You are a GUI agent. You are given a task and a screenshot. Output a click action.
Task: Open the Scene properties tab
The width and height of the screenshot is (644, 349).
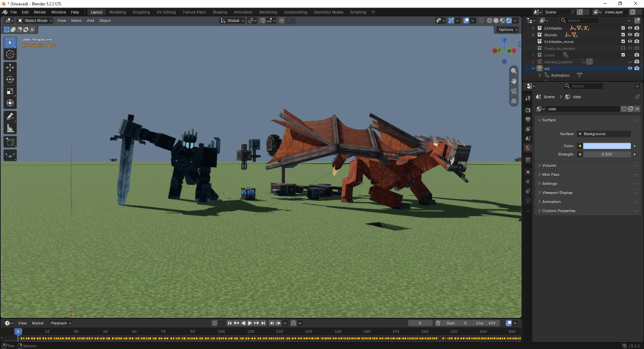[x=528, y=139]
